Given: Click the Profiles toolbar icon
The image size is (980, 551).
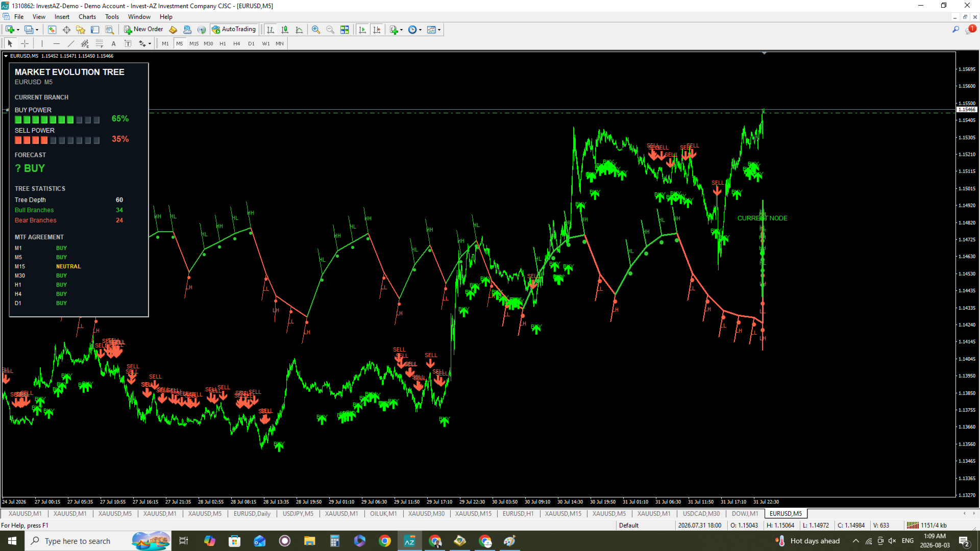Looking at the screenshot, I should (x=29, y=30).
